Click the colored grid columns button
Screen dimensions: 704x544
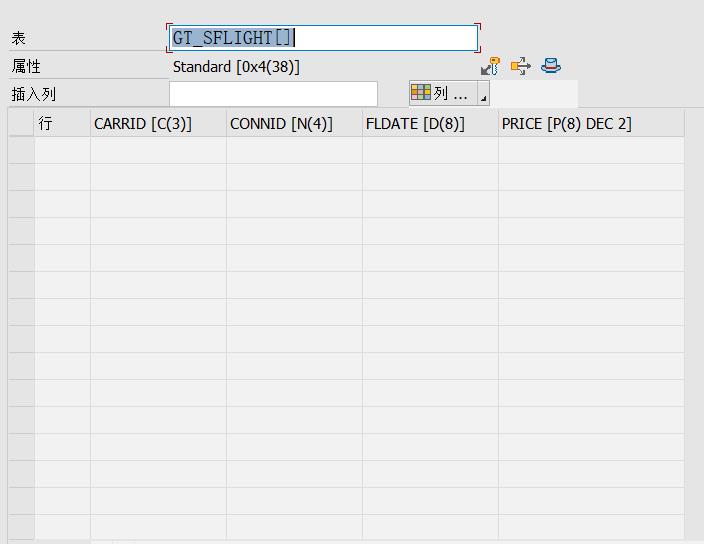[443, 93]
